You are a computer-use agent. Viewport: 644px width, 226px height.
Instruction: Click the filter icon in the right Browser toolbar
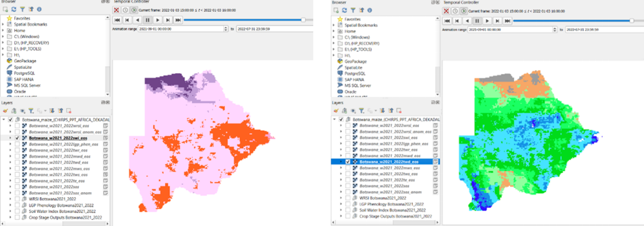(353, 10)
